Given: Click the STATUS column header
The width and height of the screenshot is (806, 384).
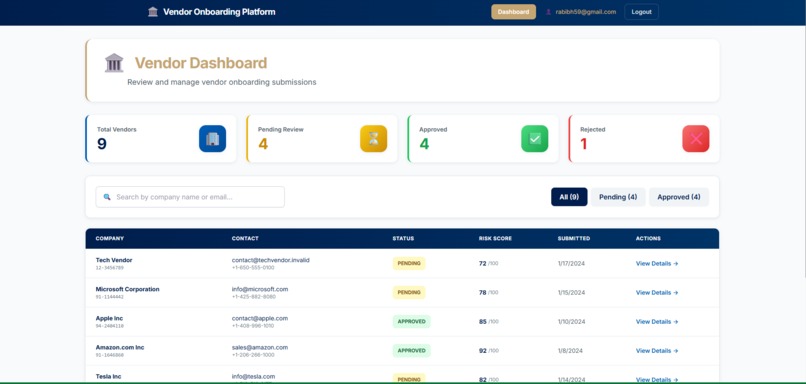Looking at the screenshot, I should (x=403, y=239).
